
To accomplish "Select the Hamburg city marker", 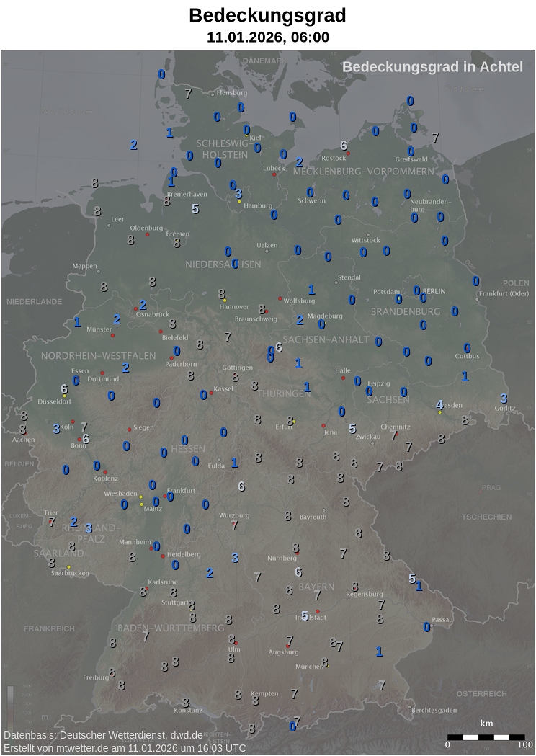I will click(240, 202).
